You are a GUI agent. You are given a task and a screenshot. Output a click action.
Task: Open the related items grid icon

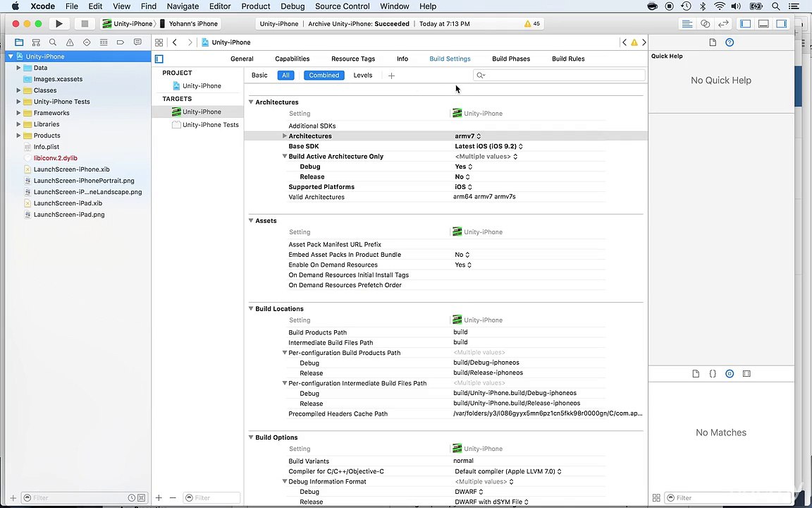[x=159, y=42]
